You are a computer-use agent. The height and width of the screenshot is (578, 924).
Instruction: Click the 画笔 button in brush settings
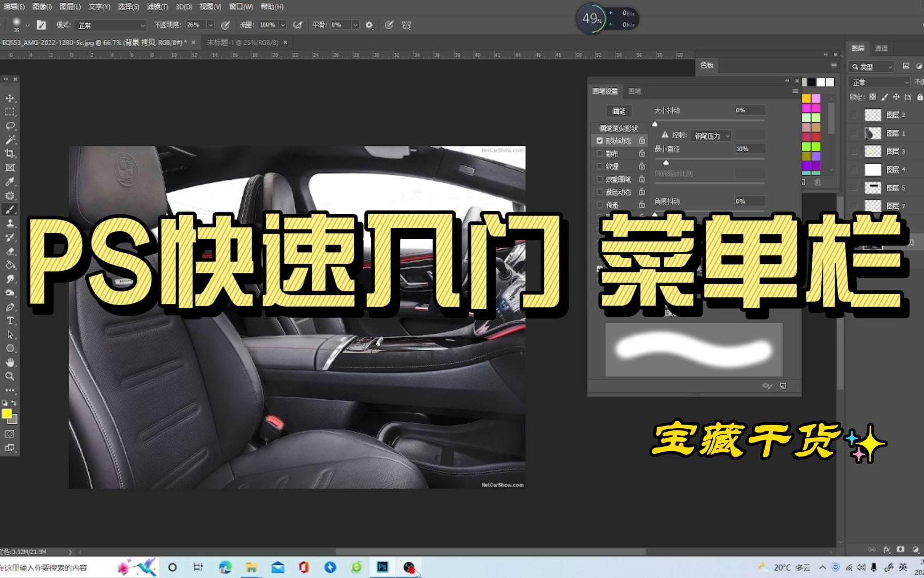tap(619, 111)
